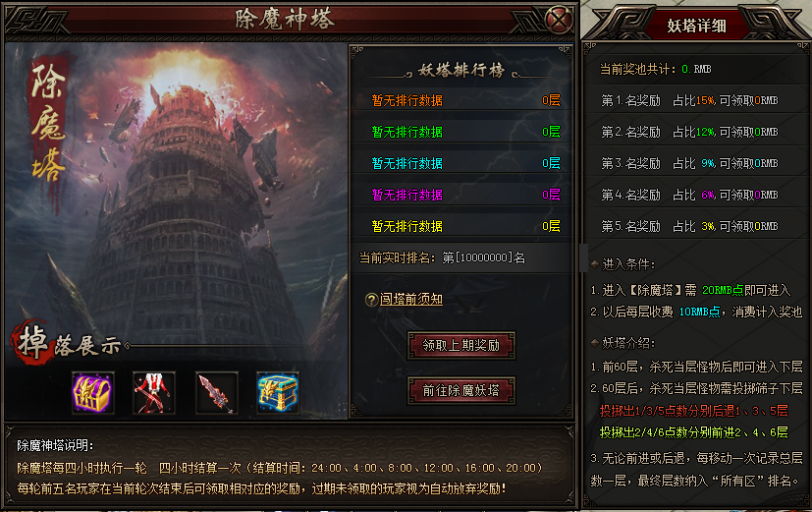Open the 闯塔前须知 link
812x512 pixels.
click(411, 299)
